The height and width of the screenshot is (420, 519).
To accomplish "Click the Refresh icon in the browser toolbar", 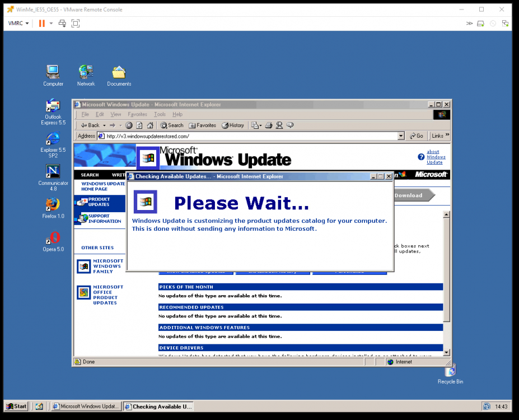I will (138, 125).
